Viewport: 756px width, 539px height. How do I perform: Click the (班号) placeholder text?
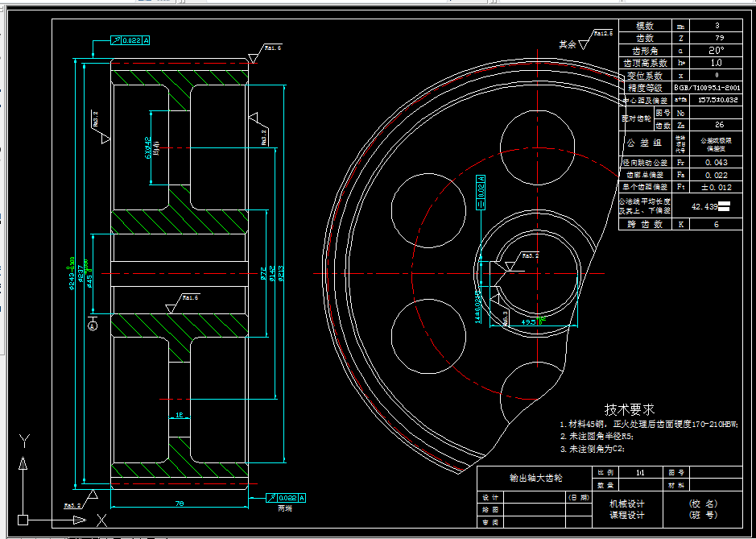click(704, 515)
